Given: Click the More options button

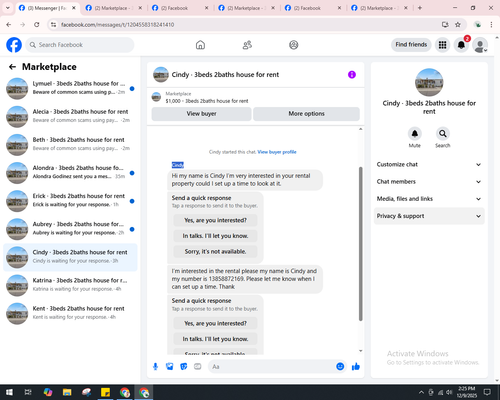Looking at the screenshot, I should click(x=306, y=114).
